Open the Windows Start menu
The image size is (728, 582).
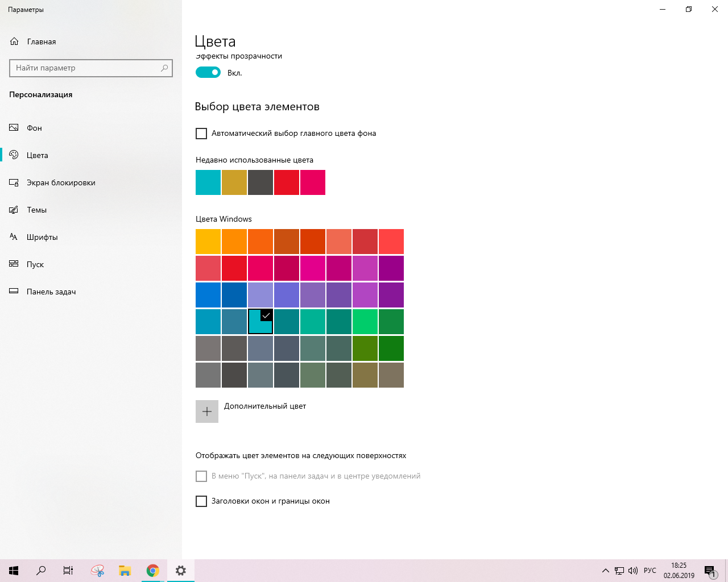coord(14,571)
